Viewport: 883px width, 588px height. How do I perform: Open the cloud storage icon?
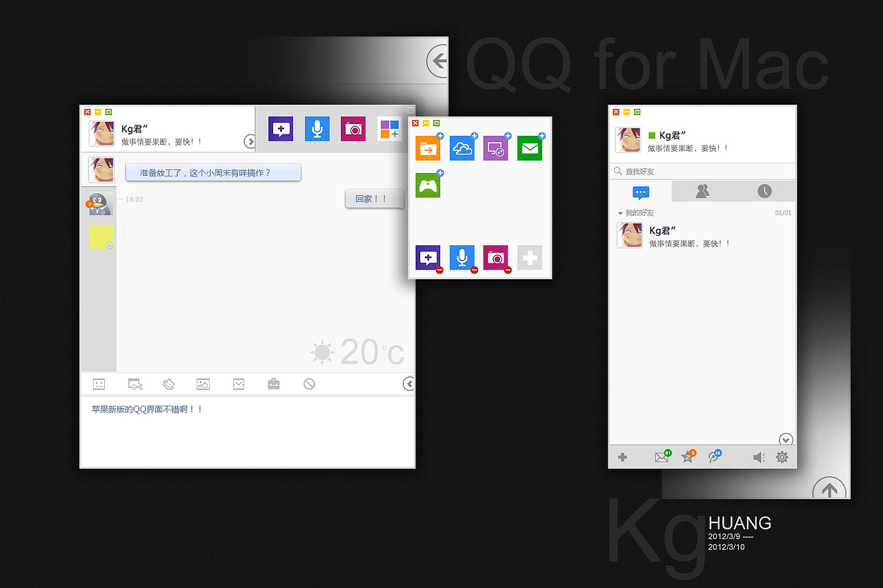pyautogui.click(x=462, y=148)
